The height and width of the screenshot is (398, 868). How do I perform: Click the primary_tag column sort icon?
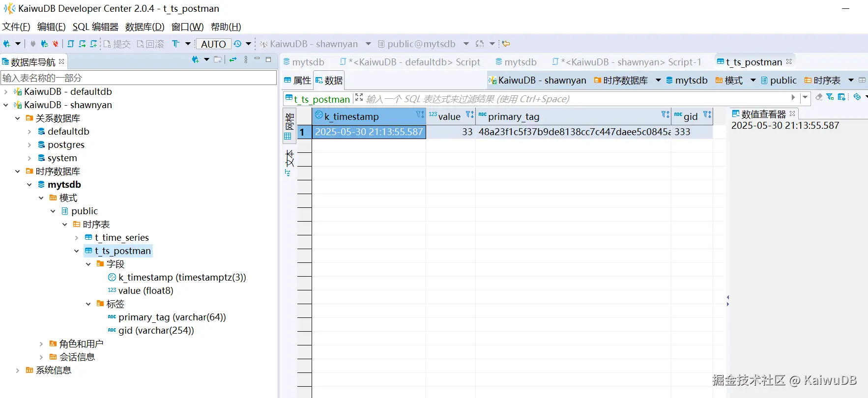(665, 114)
